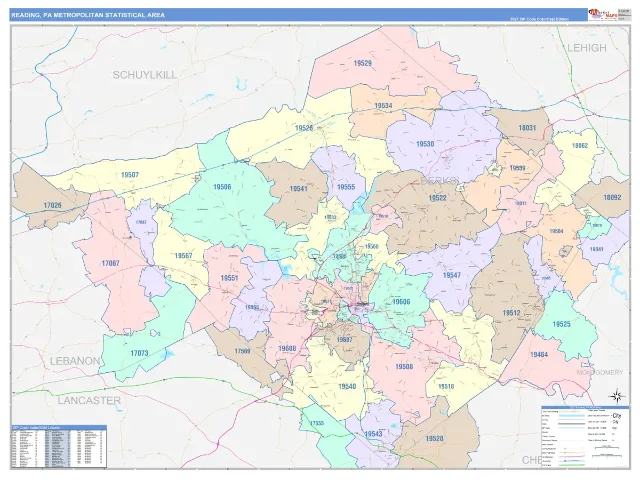Open the map legend box
This screenshot has width=640, height=480.
pyautogui.click(x=585, y=437)
